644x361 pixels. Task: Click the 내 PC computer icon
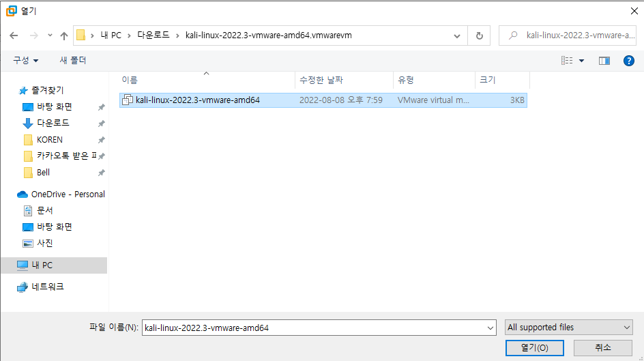(23, 265)
